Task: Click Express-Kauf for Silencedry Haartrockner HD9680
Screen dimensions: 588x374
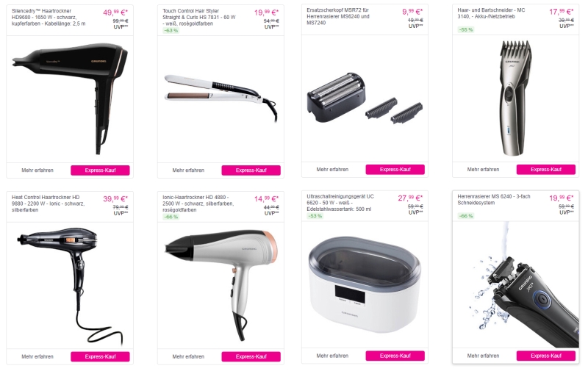Action: tap(100, 170)
